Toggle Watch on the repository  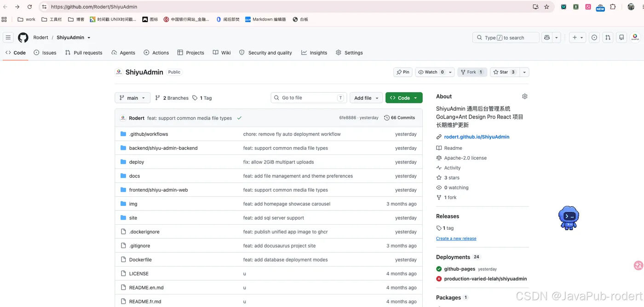(x=431, y=72)
